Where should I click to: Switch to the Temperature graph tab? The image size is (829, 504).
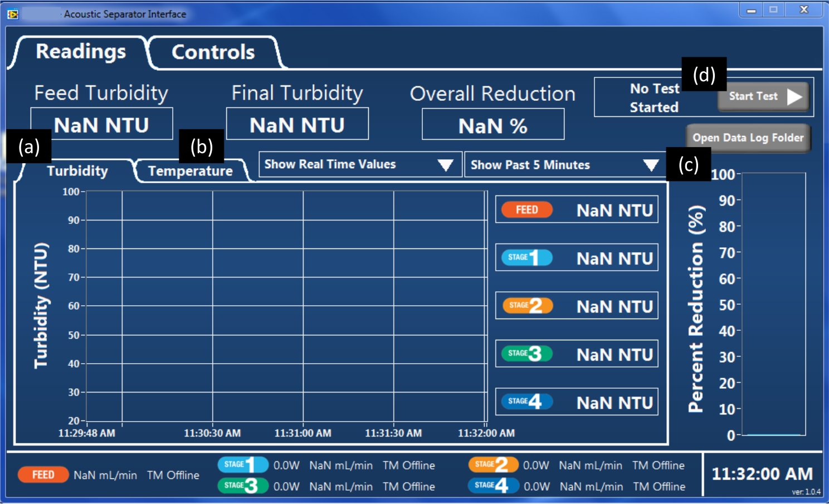191,171
